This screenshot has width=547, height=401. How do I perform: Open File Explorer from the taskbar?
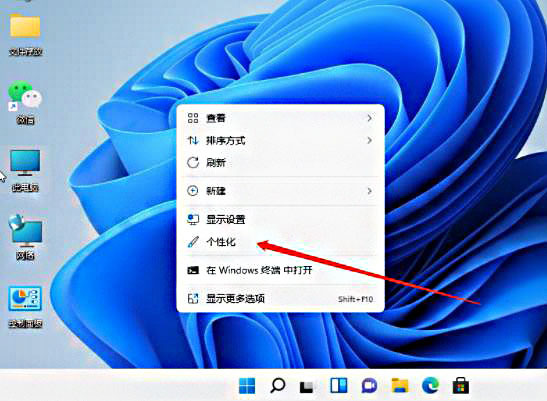point(400,386)
